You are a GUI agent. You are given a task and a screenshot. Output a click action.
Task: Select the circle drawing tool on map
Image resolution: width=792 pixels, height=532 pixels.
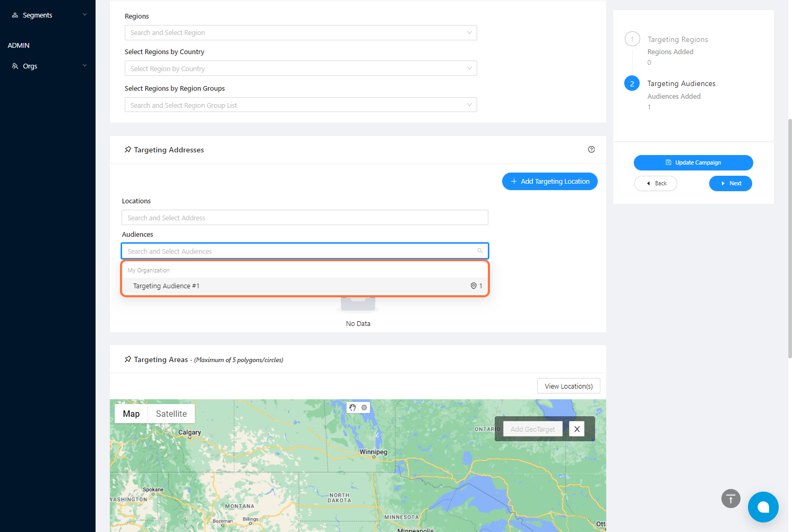[x=364, y=408]
